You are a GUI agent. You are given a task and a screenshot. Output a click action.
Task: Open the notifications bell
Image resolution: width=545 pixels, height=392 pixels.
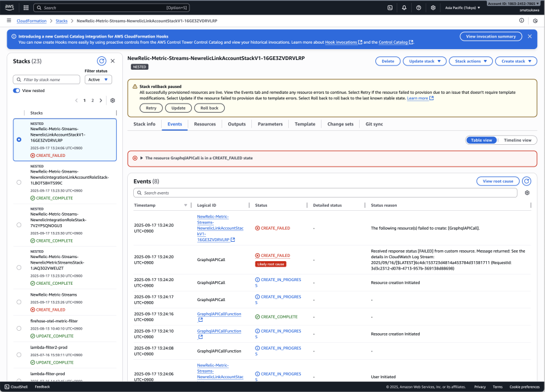[x=405, y=8]
